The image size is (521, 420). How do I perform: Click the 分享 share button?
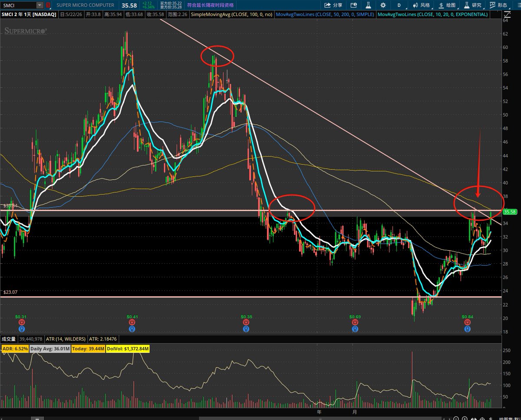click(x=333, y=5)
